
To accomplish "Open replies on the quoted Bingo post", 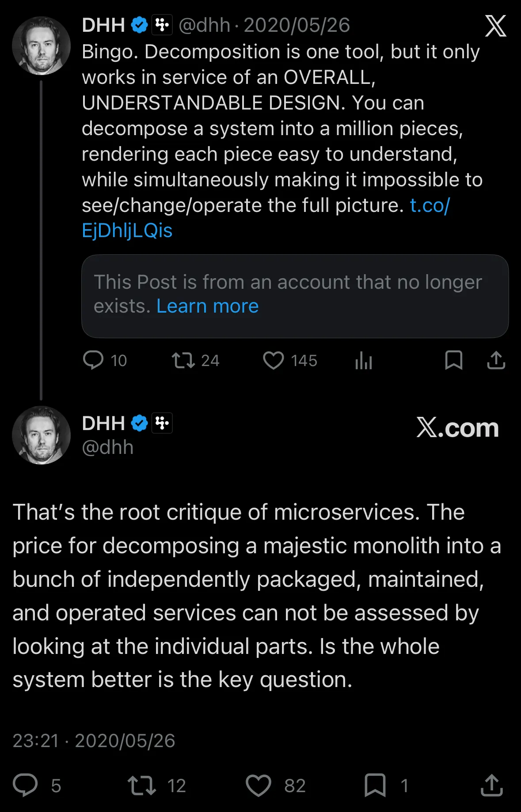I will (93, 360).
